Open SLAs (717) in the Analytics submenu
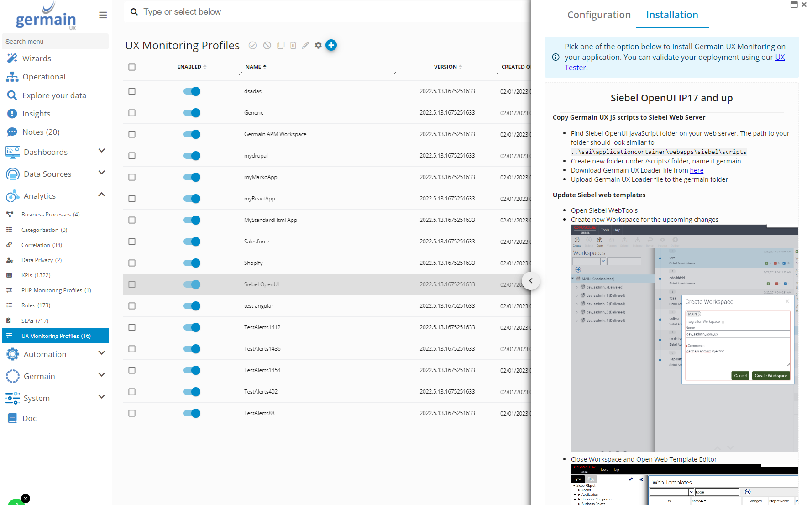Viewport: 812px width, 505px height. pos(35,321)
